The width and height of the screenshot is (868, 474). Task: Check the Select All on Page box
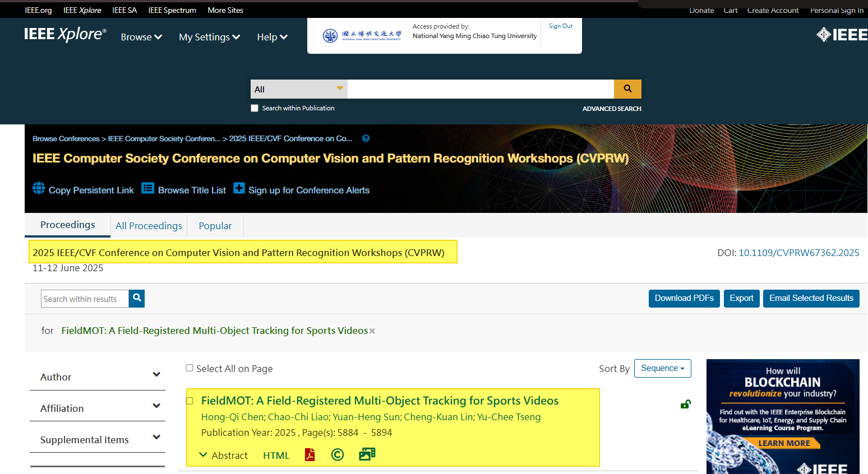pos(190,368)
